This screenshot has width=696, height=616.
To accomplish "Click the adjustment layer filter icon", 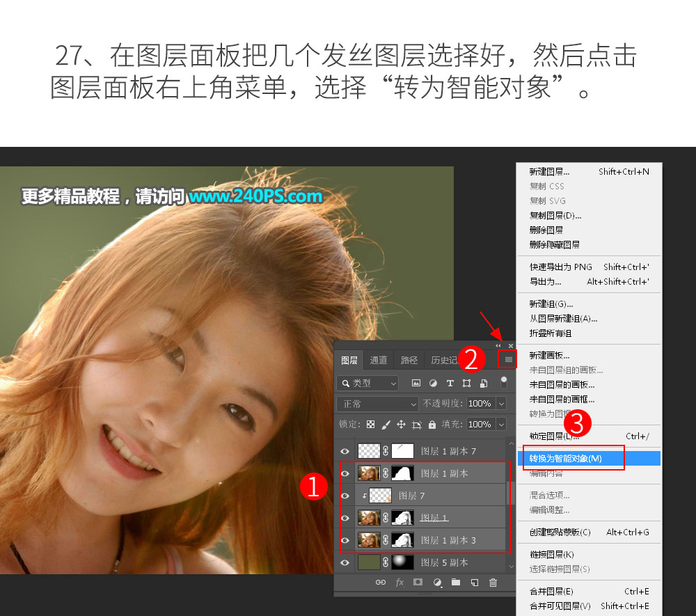I will (433, 383).
